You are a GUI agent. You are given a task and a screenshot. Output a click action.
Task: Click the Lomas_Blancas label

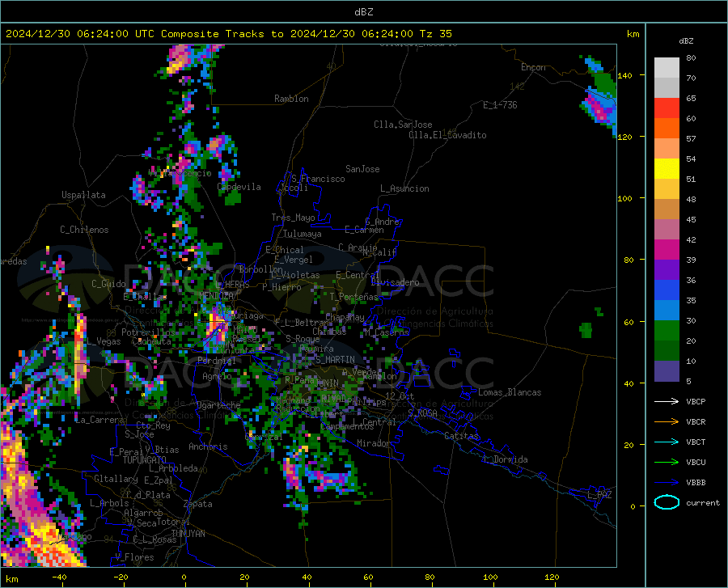tap(510, 392)
